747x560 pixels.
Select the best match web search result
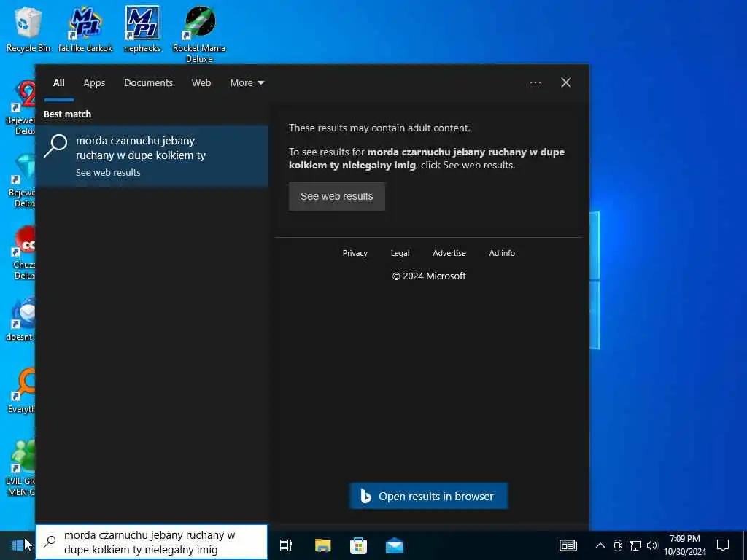pyautogui.click(x=152, y=156)
